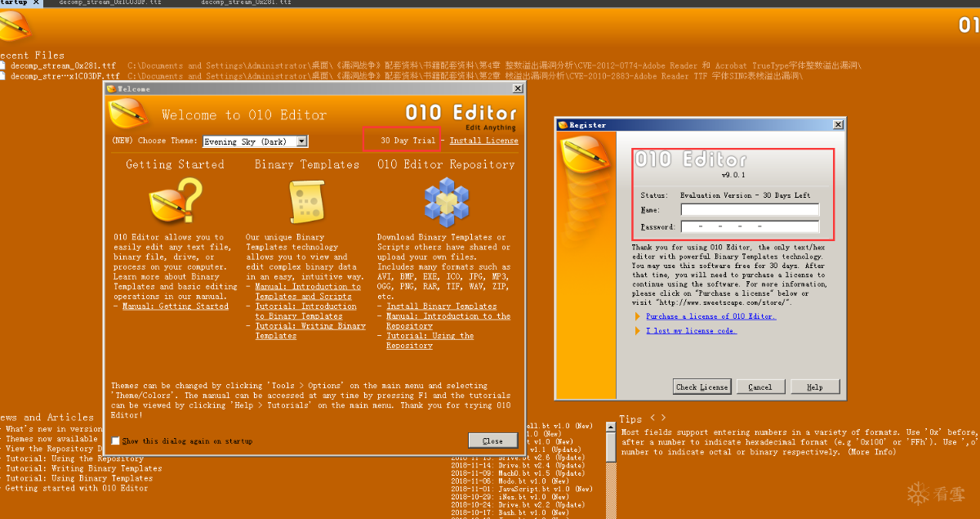This screenshot has height=519, width=980.
Task: Click the Binary Templates scroll icon
Action: coord(307,200)
